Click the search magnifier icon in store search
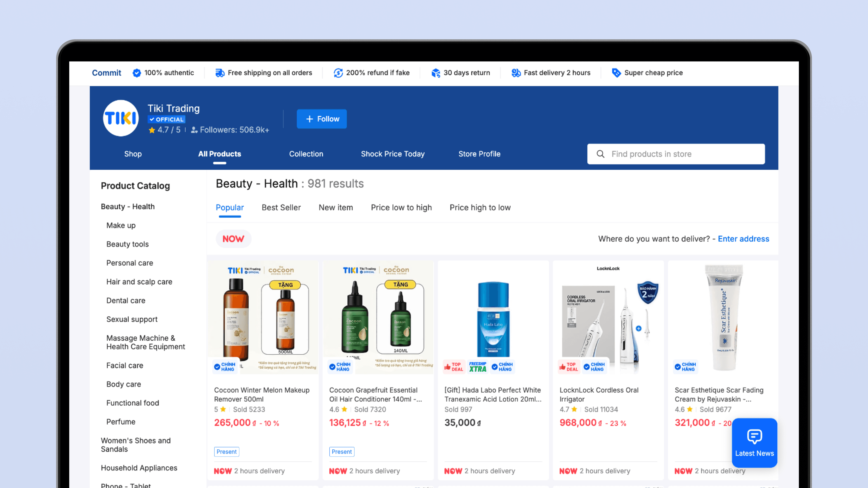The width and height of the screenshot is (868, 488). click(600, 154)
